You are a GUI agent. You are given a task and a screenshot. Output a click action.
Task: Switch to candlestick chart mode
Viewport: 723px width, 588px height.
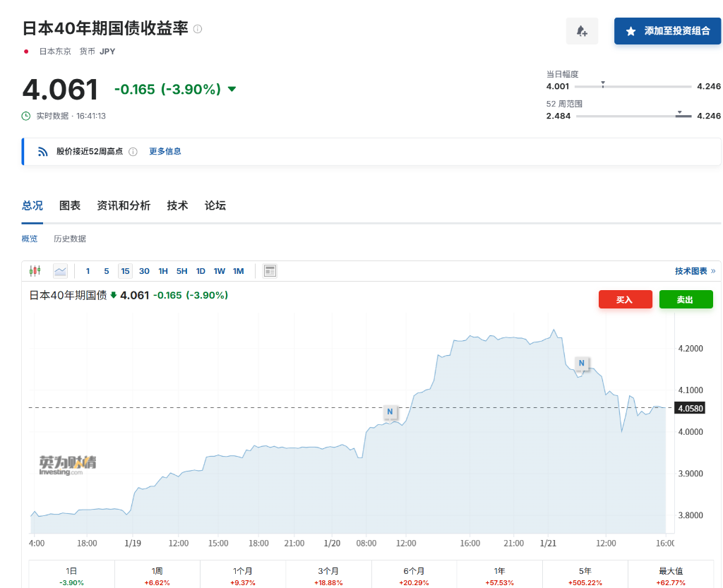tap(35, 270)
